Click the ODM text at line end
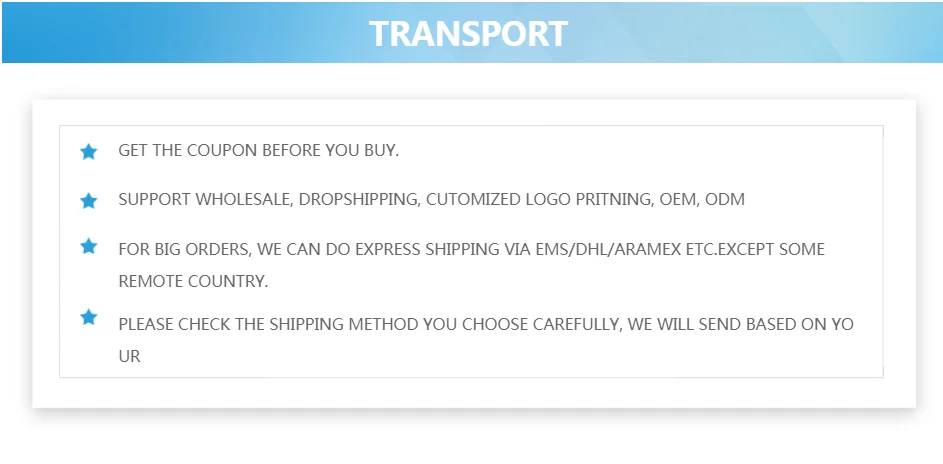Screen dimensions: 943x464 pos(725,199)
